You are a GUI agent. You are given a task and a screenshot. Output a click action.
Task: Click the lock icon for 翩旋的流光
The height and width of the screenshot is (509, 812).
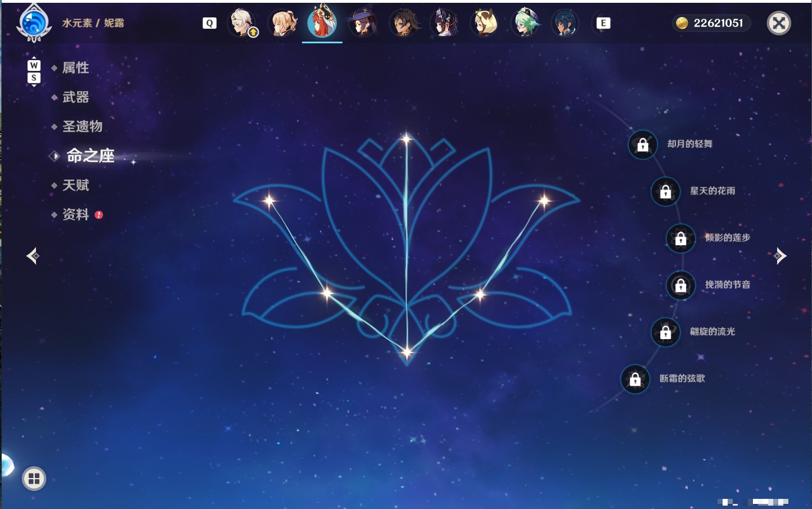(x=666, y=332)
